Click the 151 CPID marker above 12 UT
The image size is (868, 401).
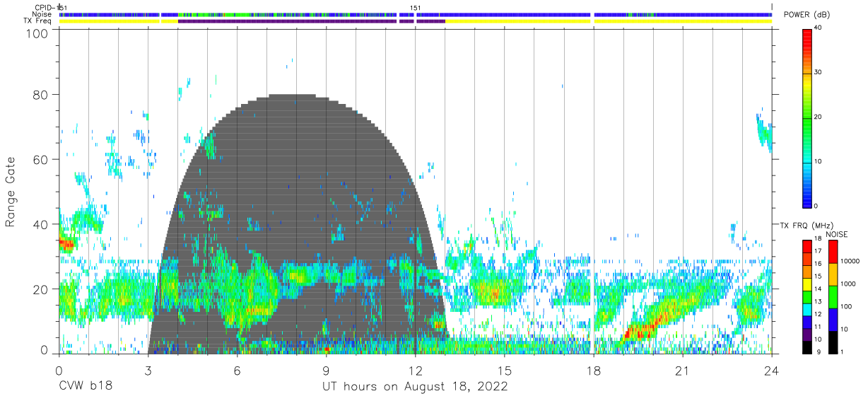pos(416,8)
